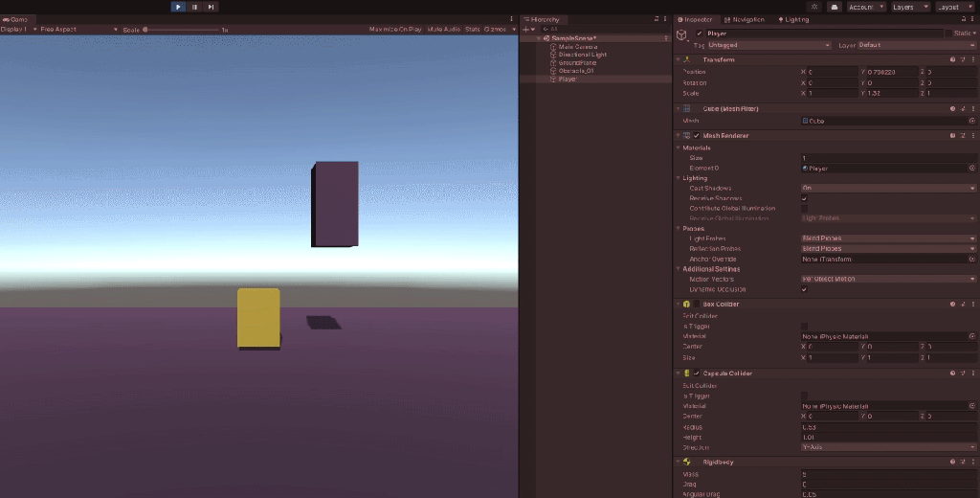Viewport: 980px width, 498px height.
Task: Switch to the Navigation tab
Action: point(745,19)
